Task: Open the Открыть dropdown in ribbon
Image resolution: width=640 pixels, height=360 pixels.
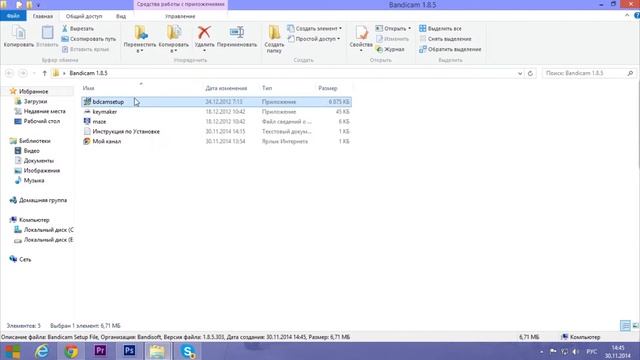Action: pyautogui.click(x=393, y=29)
